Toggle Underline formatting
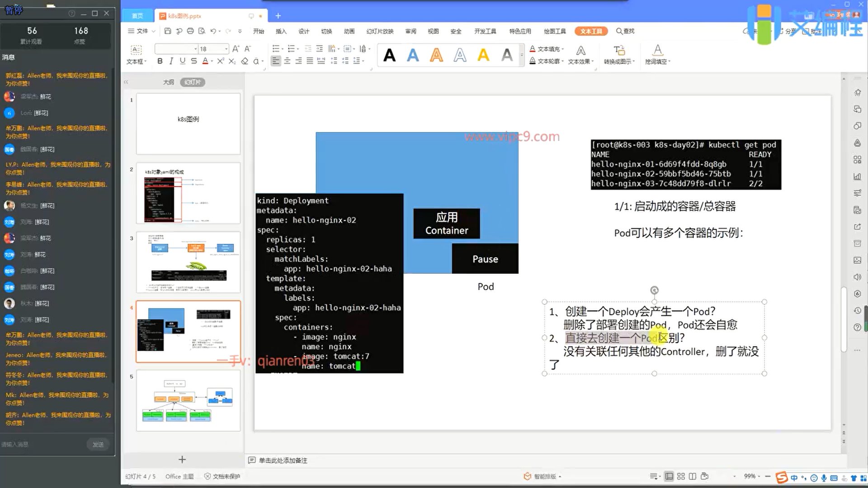868x488 pixels. [182, 61]
